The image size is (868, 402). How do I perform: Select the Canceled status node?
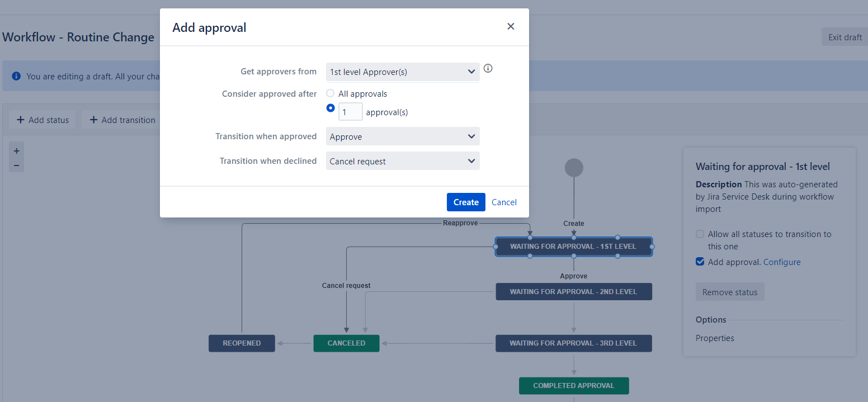[x=346, y=343]
